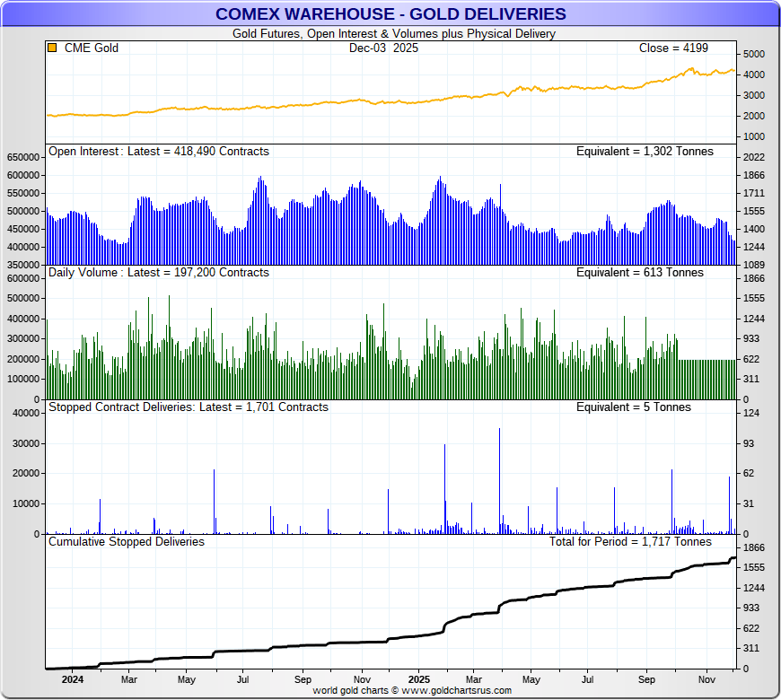Click the Equivalent = 1,302 Tonnes text

click(644, 152)
